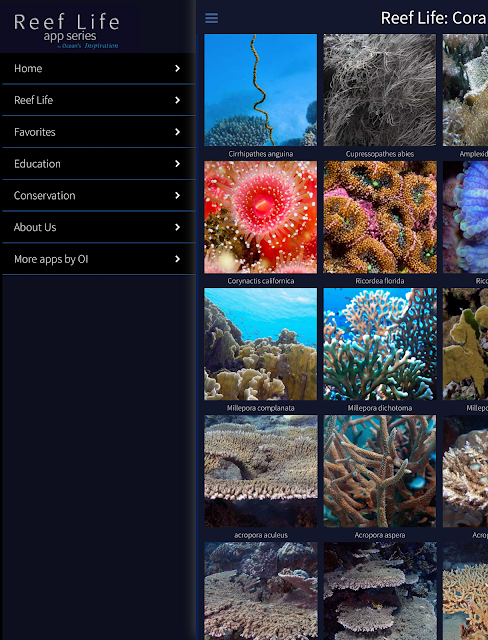
Task: Select the Education menu entry
Action: [x=99, y=164]
